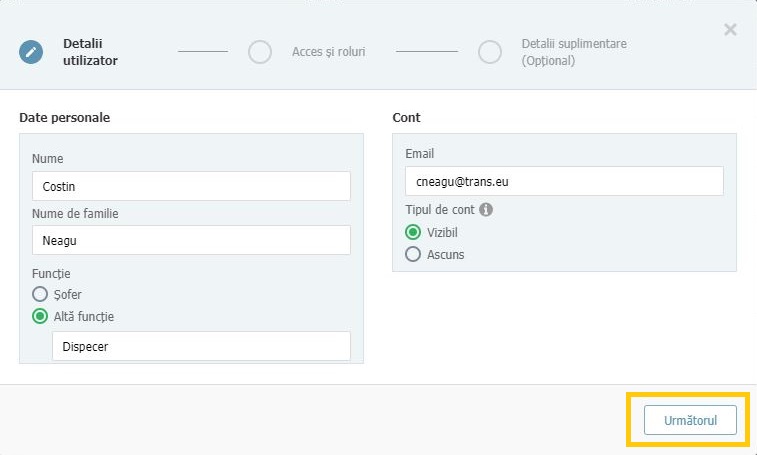Open the Detalii suplimentare (Opțional) step label
This screenshot has width=757, height=455.
click(574, 52)
